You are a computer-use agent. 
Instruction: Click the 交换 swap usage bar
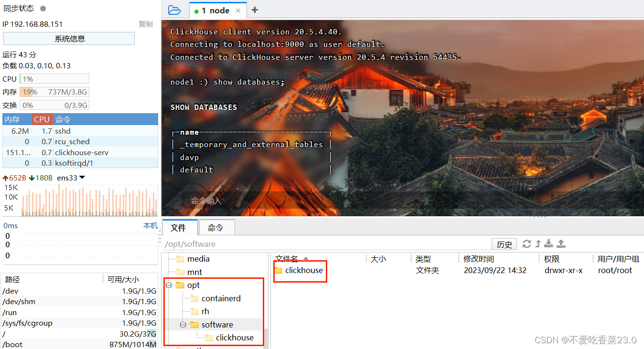coord(54,105)
